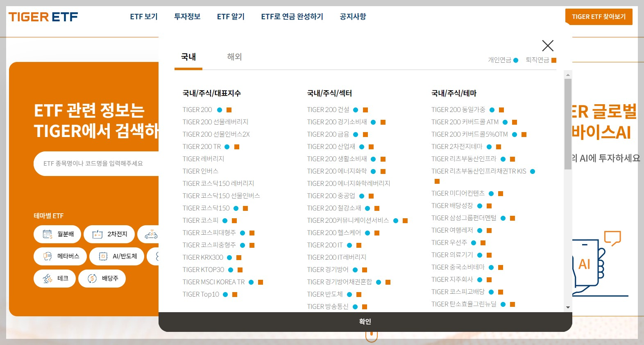Select the 월분배 theme chip
This screenshot has height=345, width=644.
tap(57, 234)
